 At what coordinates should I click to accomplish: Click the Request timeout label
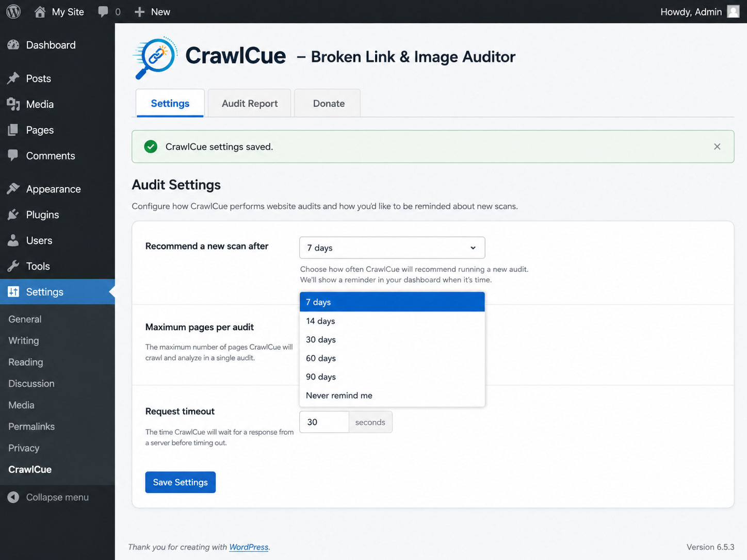[180, 411]
